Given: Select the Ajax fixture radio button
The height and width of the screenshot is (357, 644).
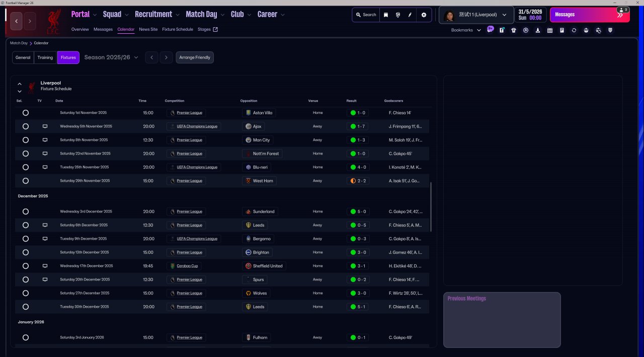Looking at the screenshot, I should (x=26, y=126).
